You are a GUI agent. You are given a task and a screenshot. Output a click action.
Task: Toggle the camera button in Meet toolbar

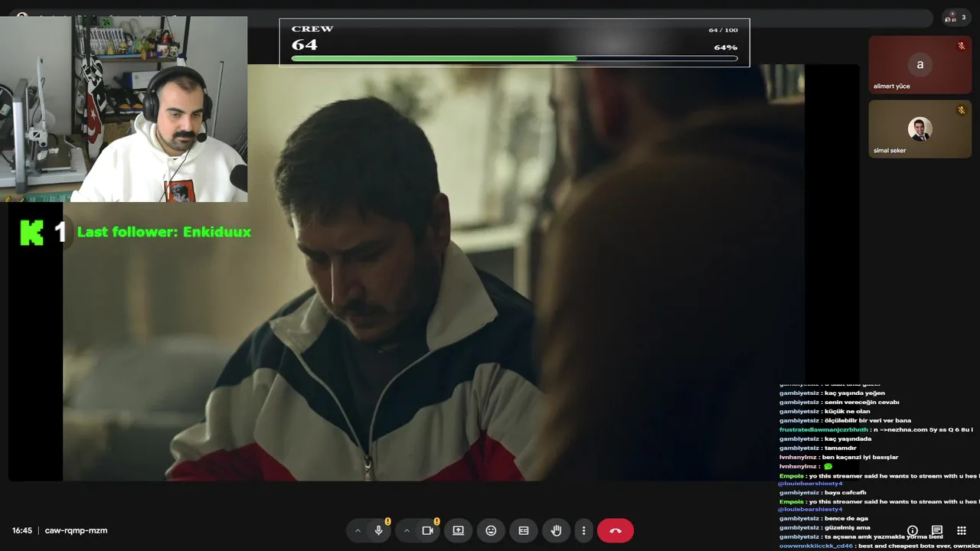point(427,530)
